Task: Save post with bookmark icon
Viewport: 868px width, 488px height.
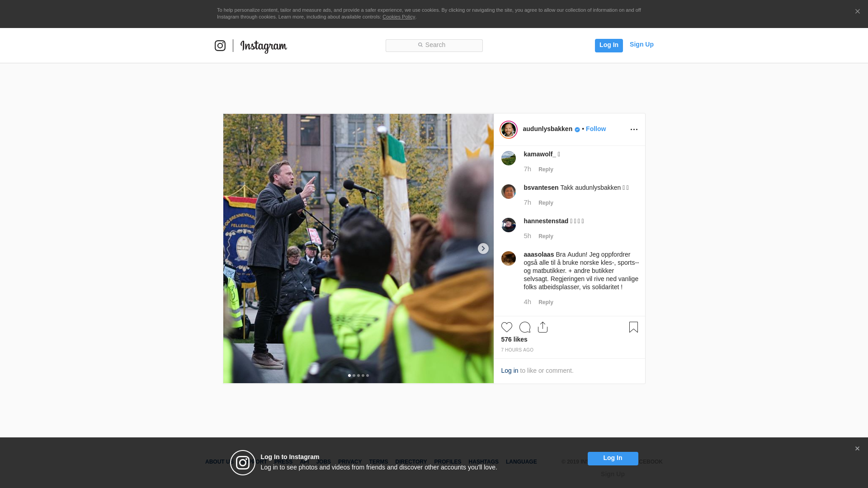Action: click(x=633, y=327)
